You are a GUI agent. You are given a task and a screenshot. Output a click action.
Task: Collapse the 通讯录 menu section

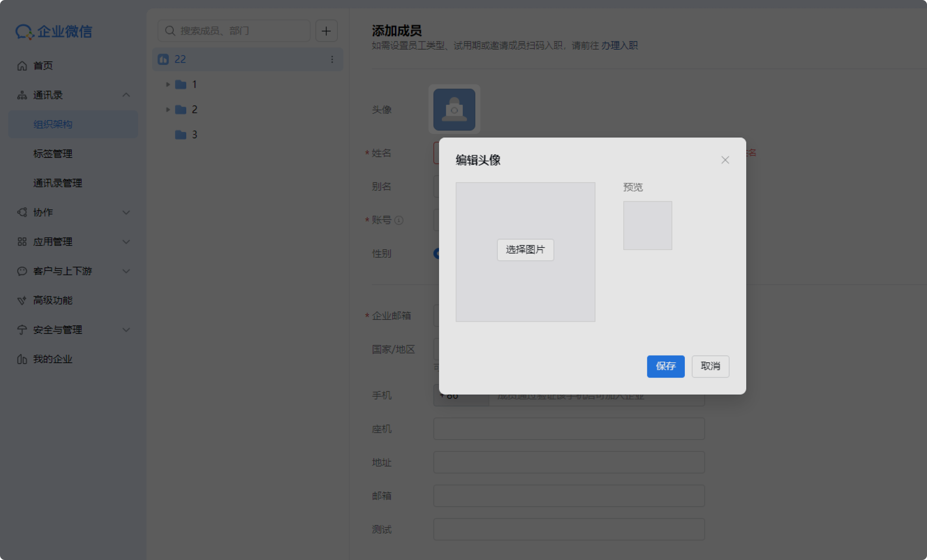pos(126,95)
